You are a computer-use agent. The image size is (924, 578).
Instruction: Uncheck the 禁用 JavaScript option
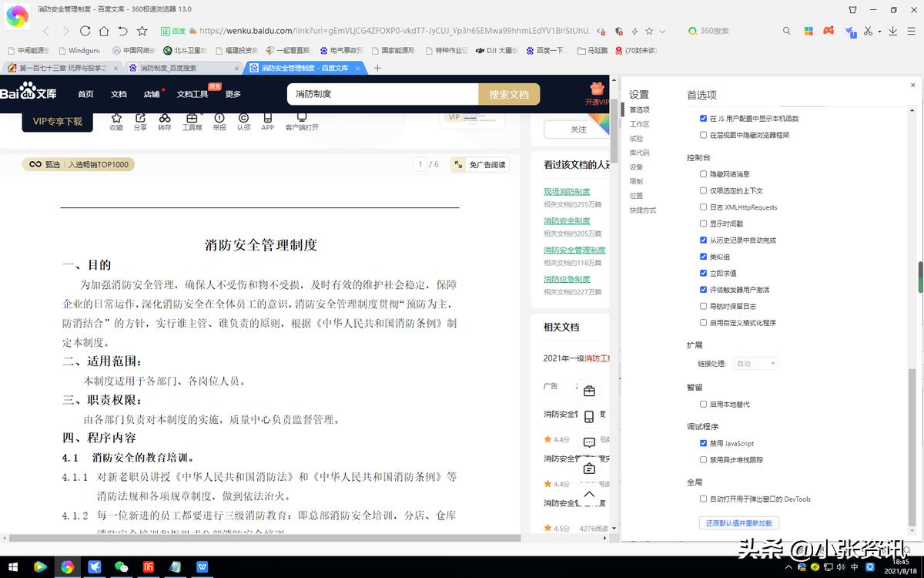[703, 443]
